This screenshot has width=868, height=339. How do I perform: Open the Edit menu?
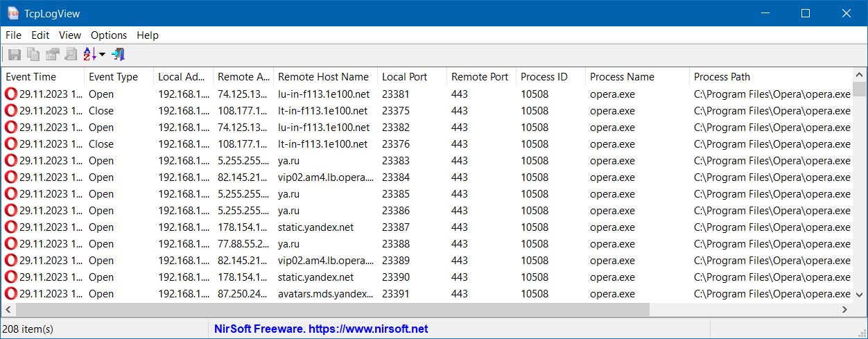coord(40,35)
